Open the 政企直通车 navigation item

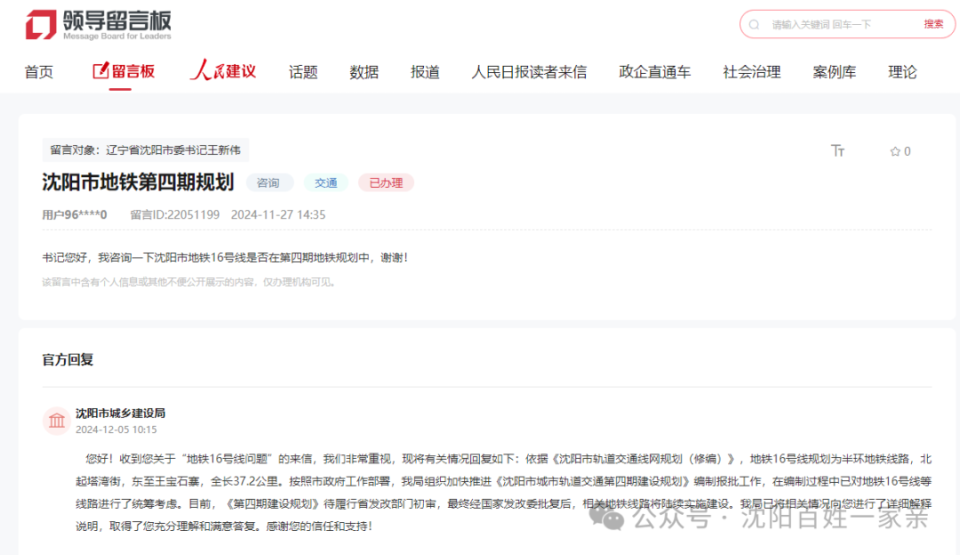(654, 72)
